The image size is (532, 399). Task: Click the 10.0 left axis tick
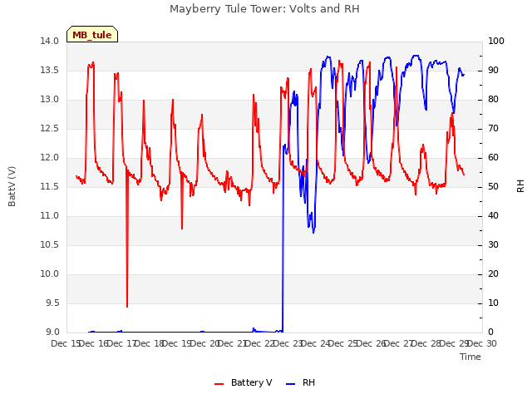click(x=50, y=274)
